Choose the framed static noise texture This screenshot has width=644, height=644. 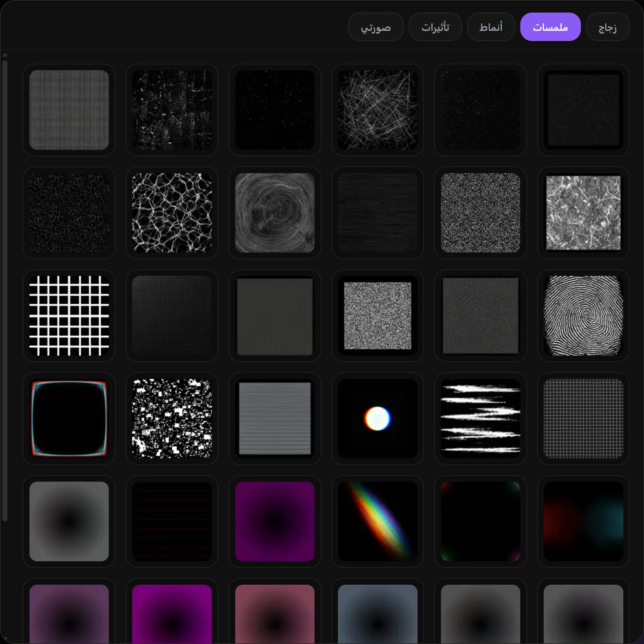tap(378, 316)
